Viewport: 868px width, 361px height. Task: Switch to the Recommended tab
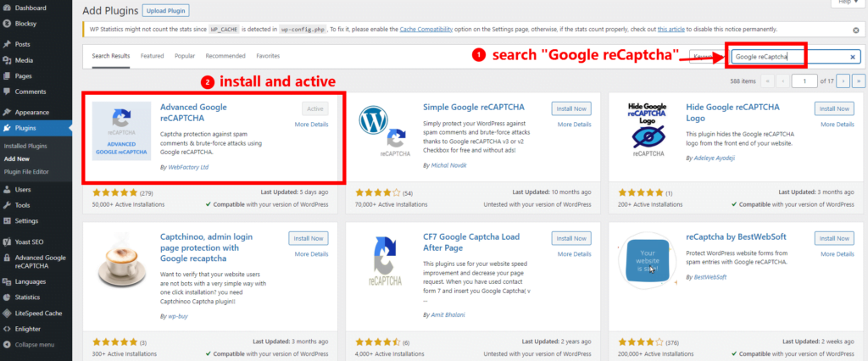click(225, 56)
